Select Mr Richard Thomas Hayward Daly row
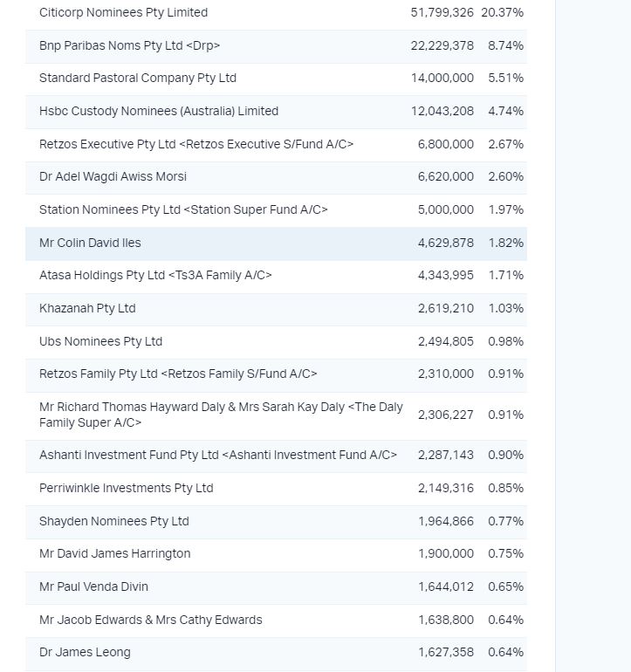This screenshot has width=631, height=672. (x=276, y=415)
